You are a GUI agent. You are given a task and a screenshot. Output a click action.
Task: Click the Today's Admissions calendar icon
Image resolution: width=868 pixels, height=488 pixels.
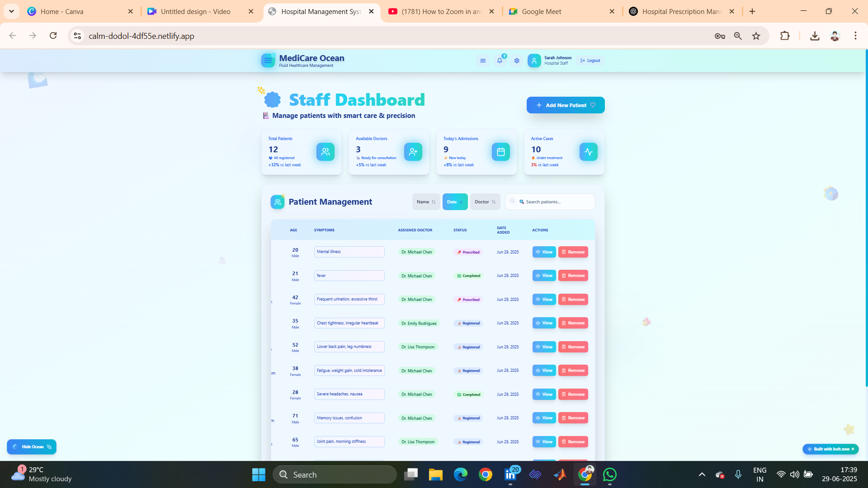[x=500, y=152]
